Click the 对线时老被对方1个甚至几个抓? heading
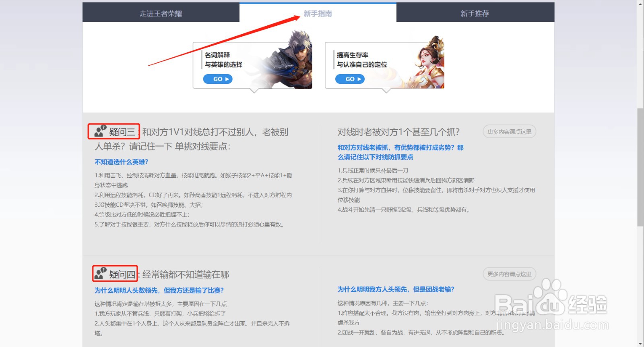Screen dimensions: 644x347 (x=398, y=132)
